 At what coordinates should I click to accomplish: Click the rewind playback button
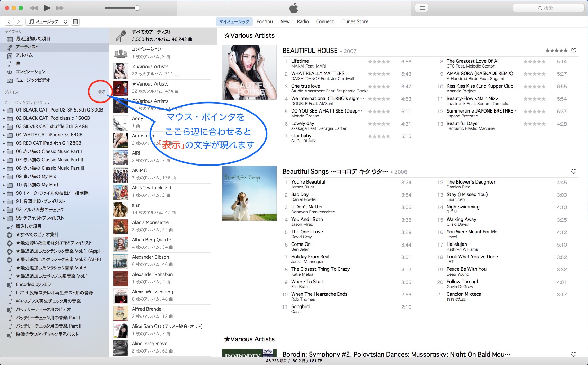(34, 8)
